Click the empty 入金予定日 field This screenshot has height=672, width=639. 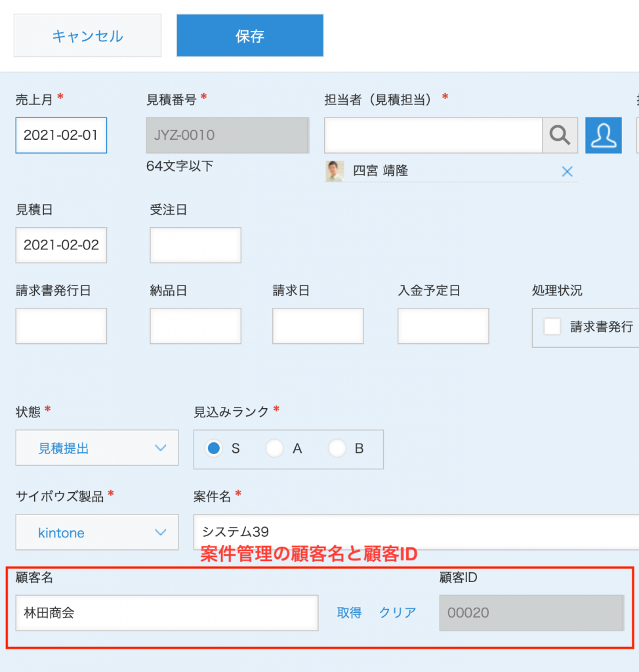(443, 325)
